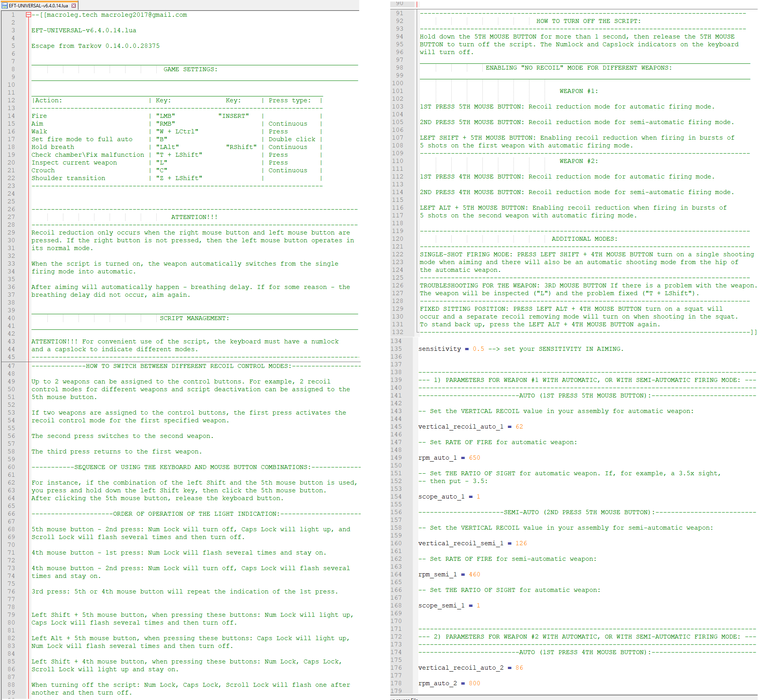Close the EFT-UNIVERSAL-v6.4.0.14.lua tab with its X
This screenshot has width=758, height=700.
73,5
